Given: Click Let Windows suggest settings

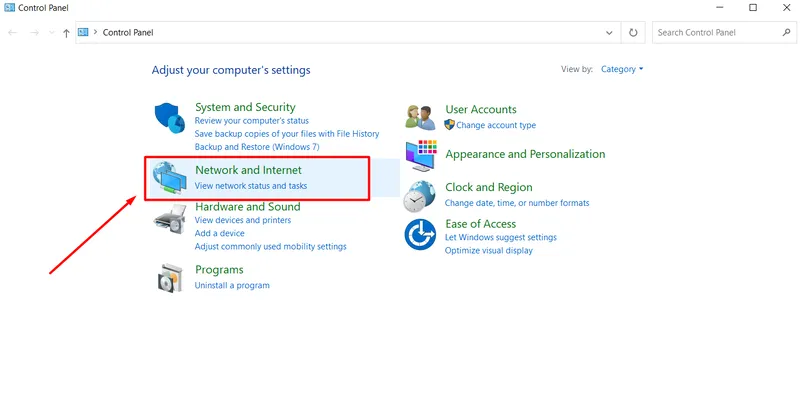Looking at the screenshot, I should pyautogui.click(x=501, y=237).
